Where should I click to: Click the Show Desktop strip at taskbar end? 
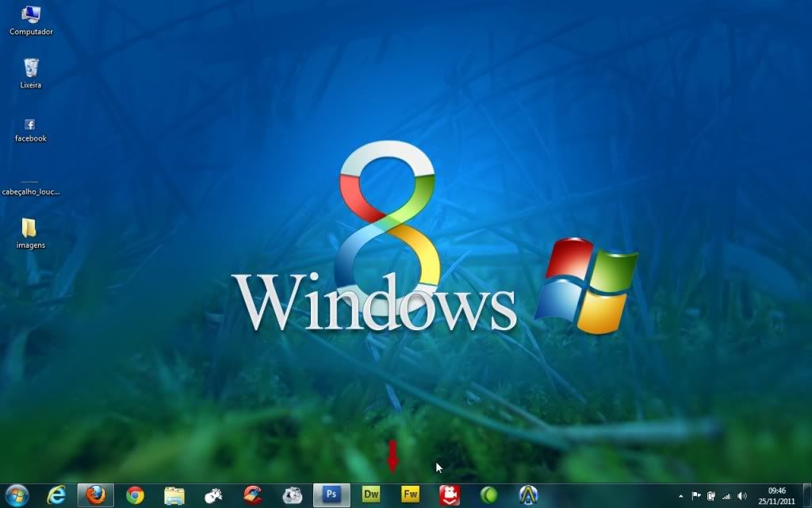click(808, 495)
